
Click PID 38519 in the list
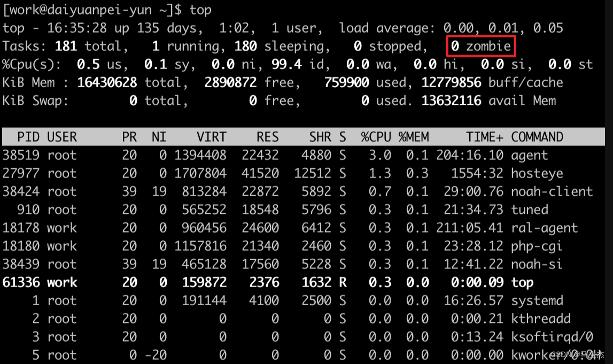pos(21,155)
